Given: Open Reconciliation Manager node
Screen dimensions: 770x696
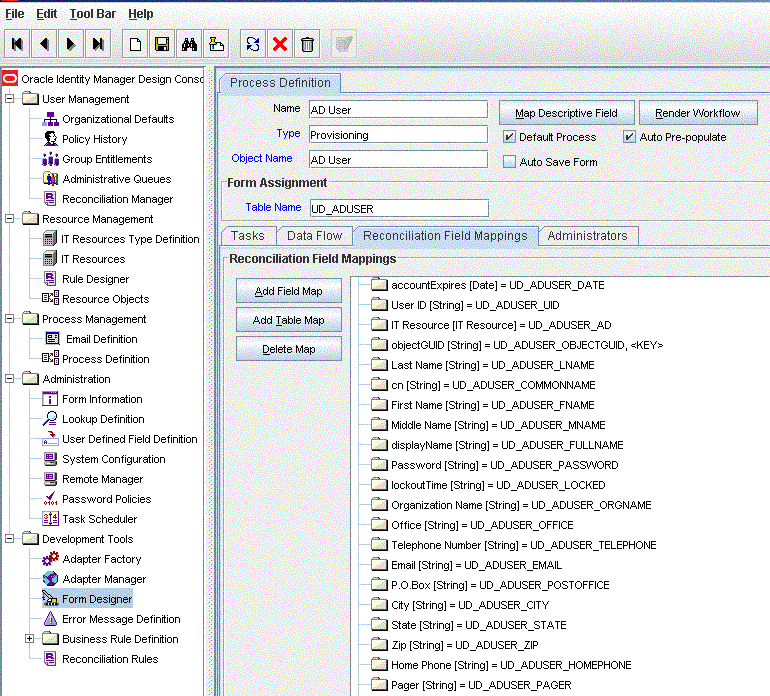Looking at the screenshot, I should (108, 199).
